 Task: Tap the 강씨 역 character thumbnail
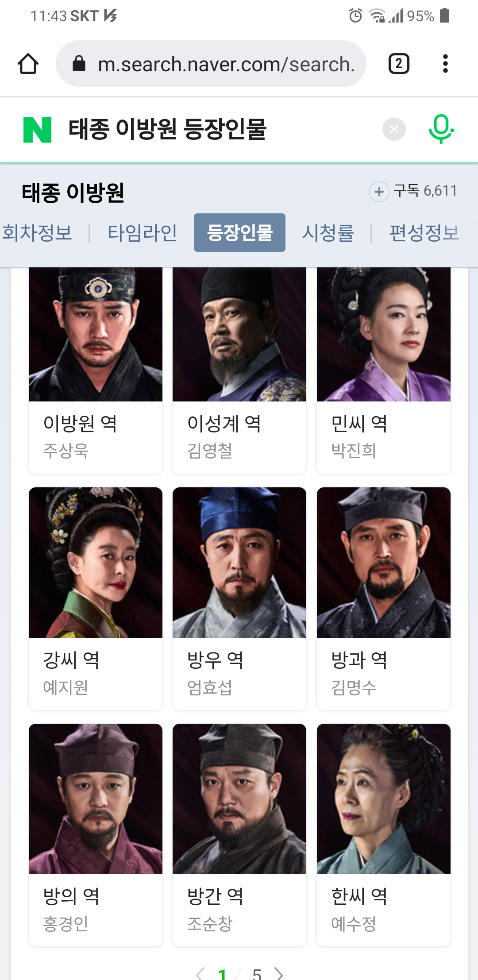(x=96, y=563)
